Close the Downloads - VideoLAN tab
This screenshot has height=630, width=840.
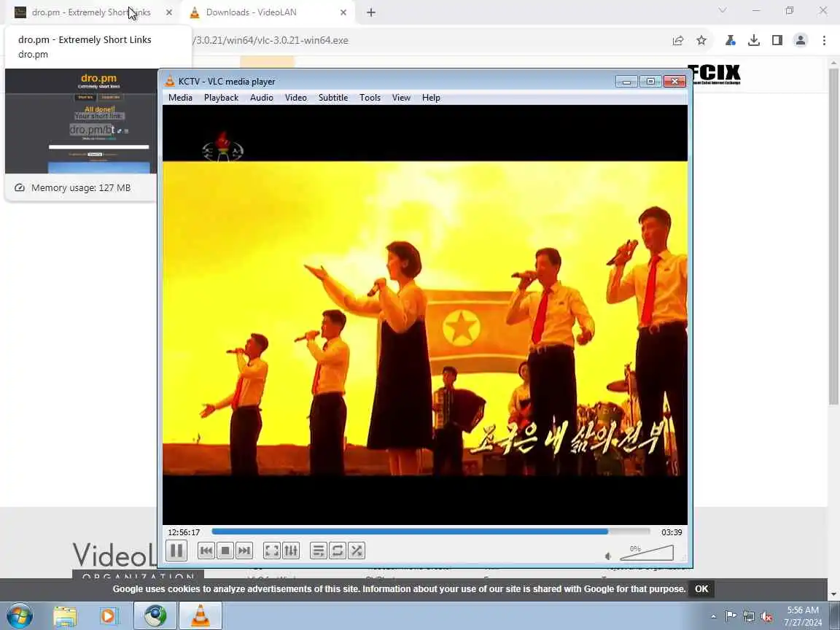coord(343,12)
